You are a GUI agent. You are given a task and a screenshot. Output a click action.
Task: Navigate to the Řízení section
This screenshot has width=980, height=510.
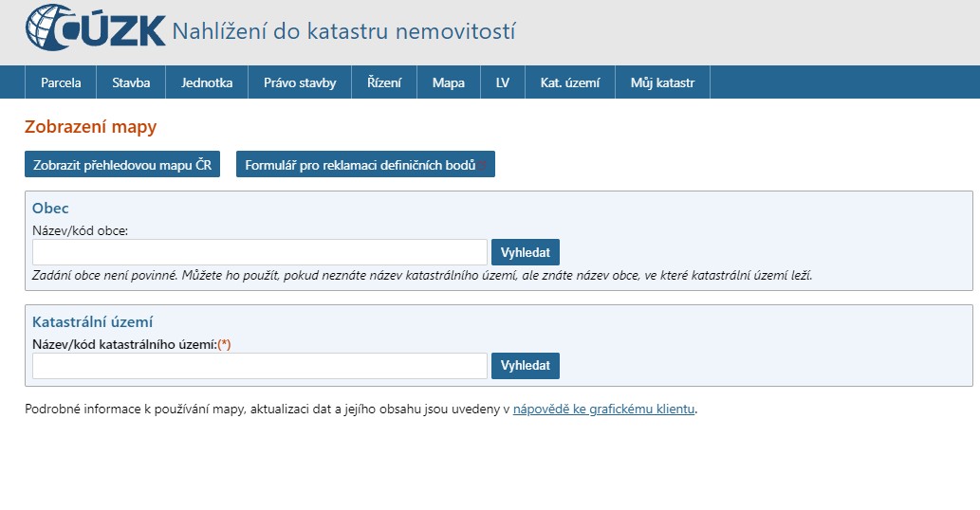point(384,82)
